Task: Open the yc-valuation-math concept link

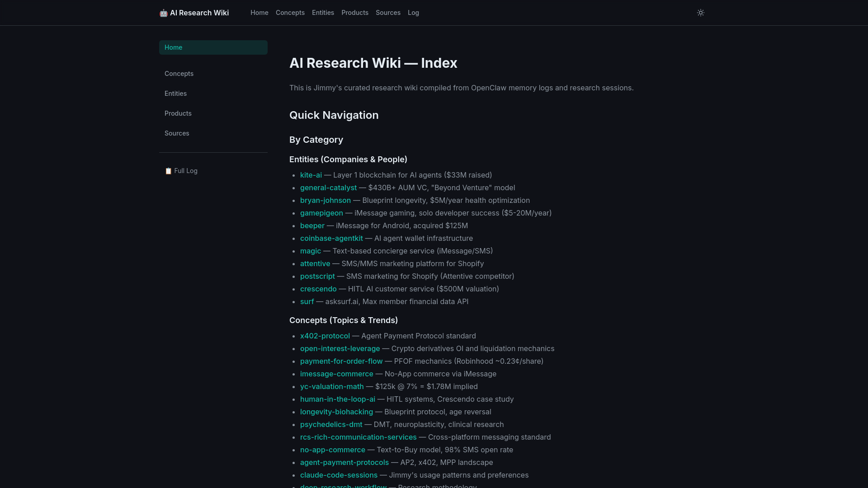Action: pyautogui.click(x=332, y=386)
